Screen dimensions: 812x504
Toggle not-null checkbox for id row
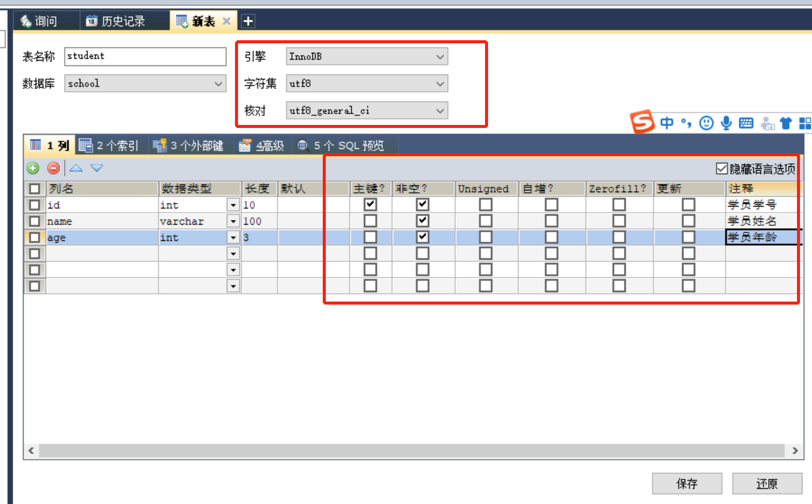pyautogui.click(x=423, y=205)
